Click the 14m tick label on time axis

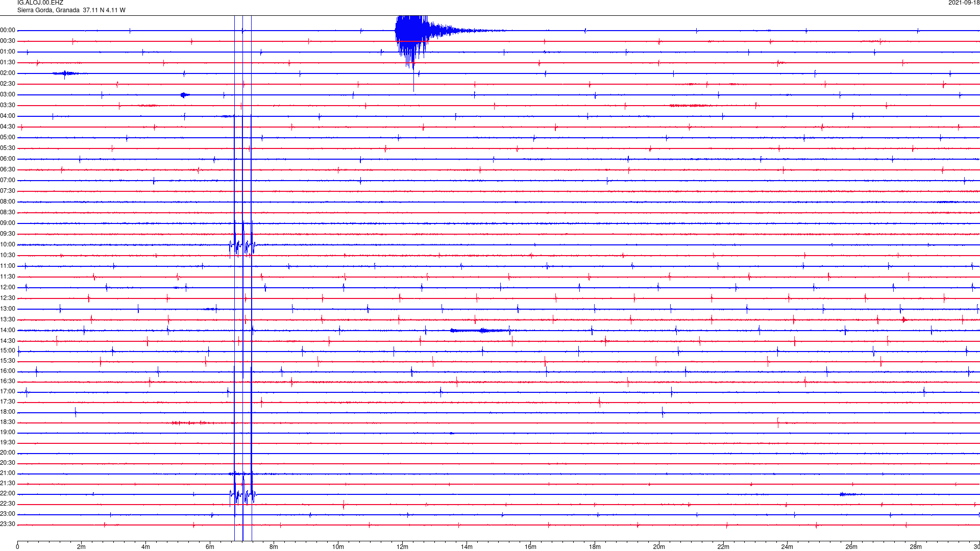click(x=467, y=547)
